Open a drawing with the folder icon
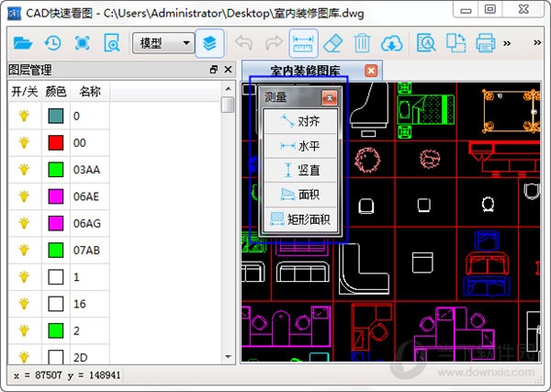The width and height of the screenshot is (551, 392). pos(23,43)
